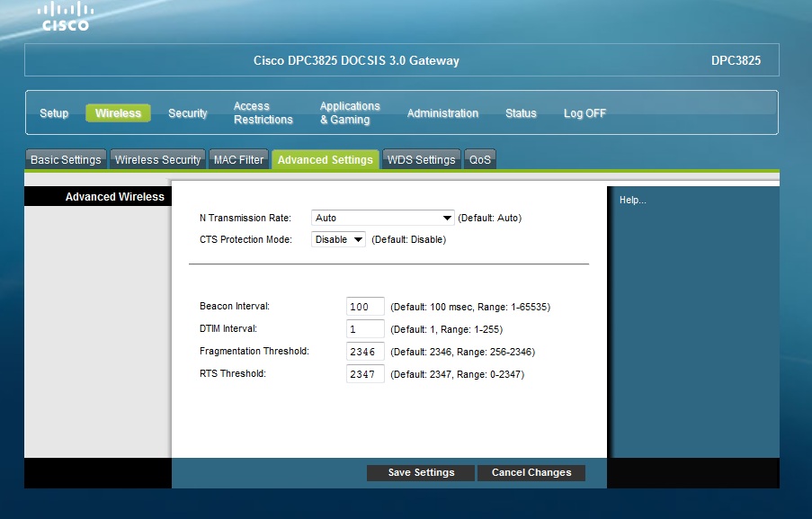The height and width of the screenshot is (519, 812).
Task: Open the WDS Settings tab
Action: (x=421, y=159)
